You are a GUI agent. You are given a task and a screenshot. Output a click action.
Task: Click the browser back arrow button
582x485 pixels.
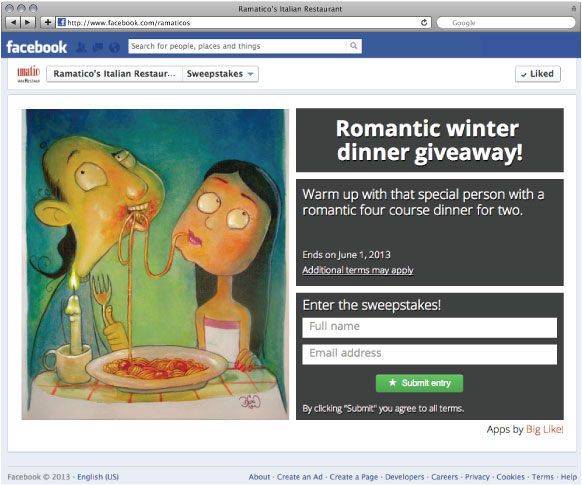pyautogui.click(x=13, y=23)
